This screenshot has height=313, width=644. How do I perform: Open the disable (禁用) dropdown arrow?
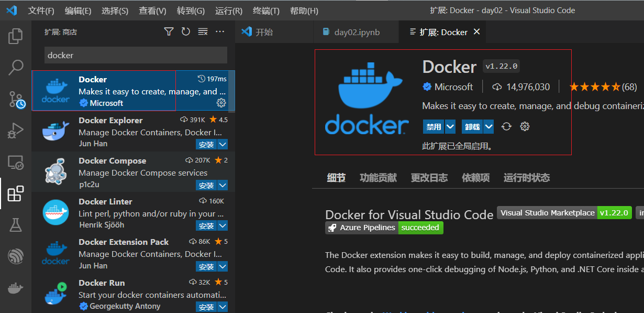[450, 126]
